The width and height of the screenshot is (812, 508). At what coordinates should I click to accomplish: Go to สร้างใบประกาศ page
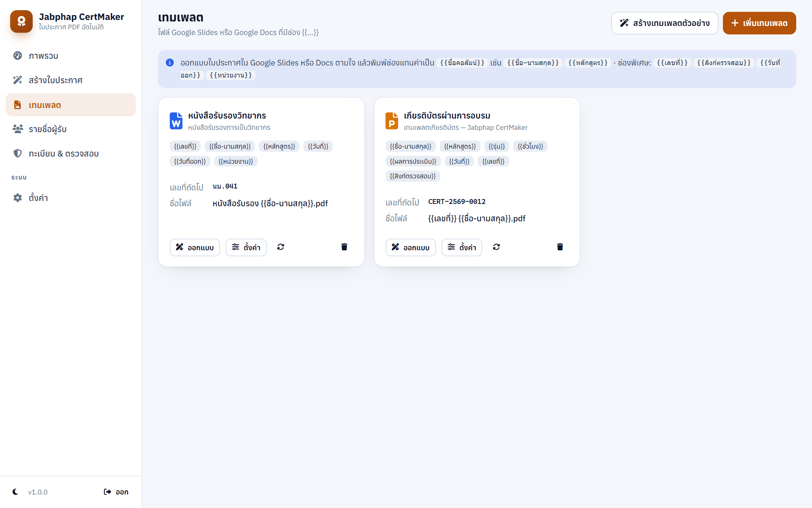pos(71,80)
